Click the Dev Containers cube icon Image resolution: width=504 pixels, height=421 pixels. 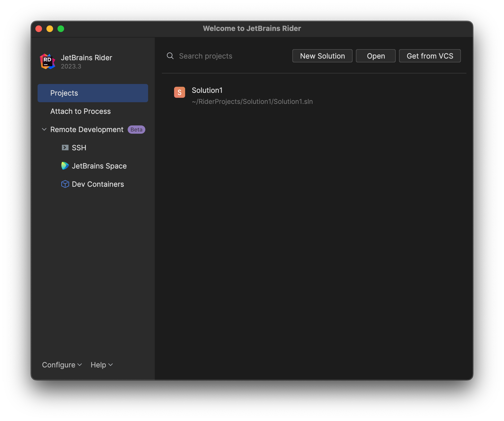(65, 184)
